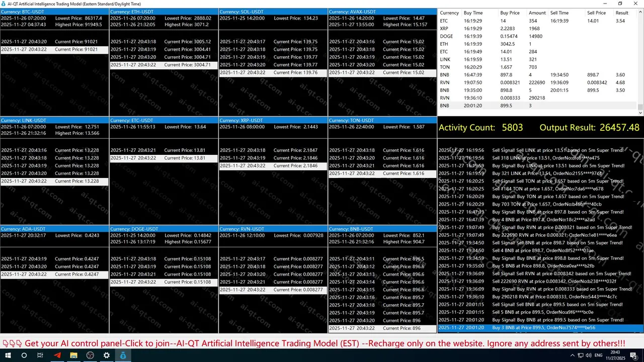This screenshot has width=644, height=362.
Task: Select the Currency: BNB-USDT panel header
Action: [x=382, y=229]
